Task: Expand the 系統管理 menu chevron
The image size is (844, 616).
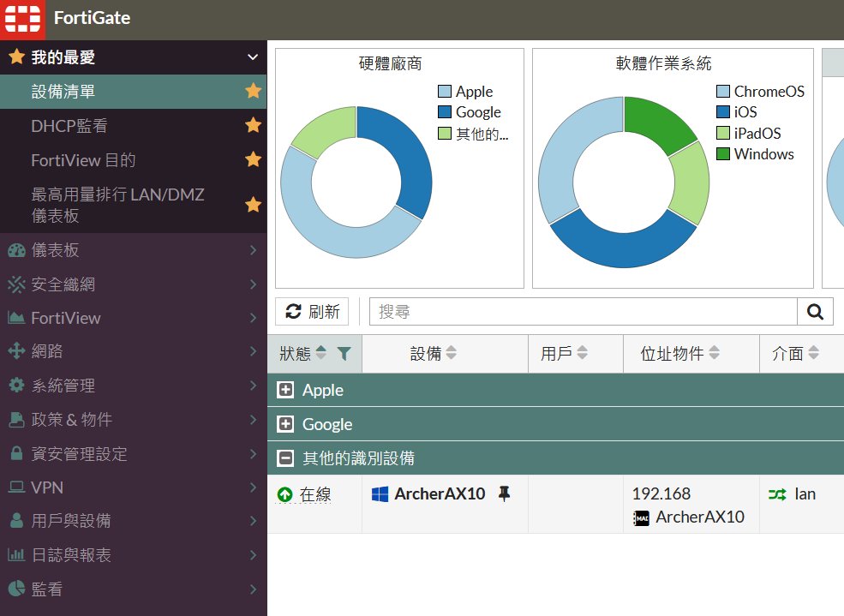Action: [x=253, y=386]
